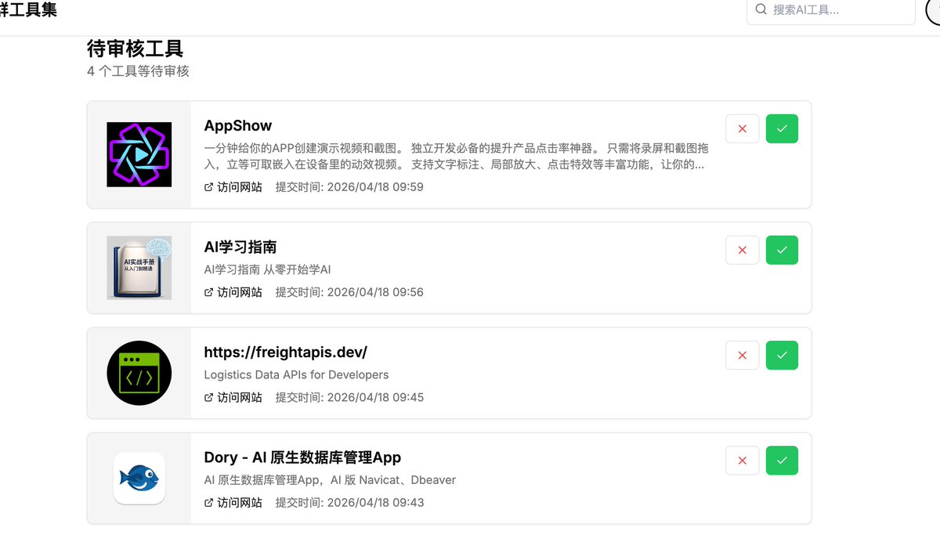Viewport: 940px width, 560px height.
Task: Click the AppShow description paragraph
Action: (x=457, y=157)
